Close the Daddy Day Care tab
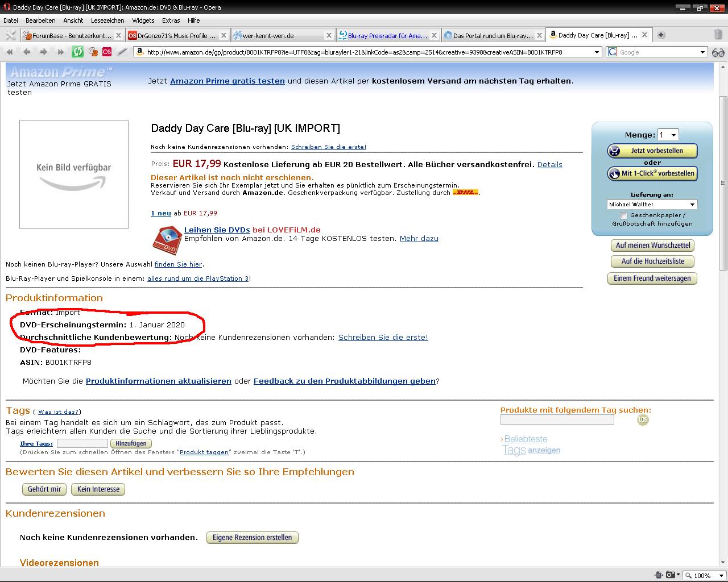The image size is (728, 582). (x=644, y=35)
